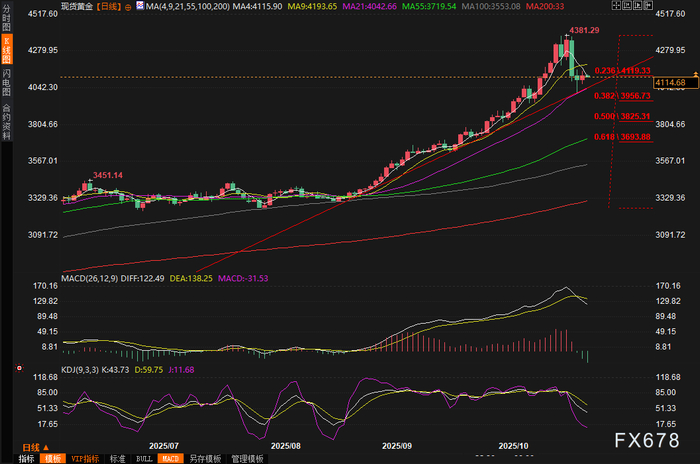Click 管理模板 button
700x464 pixels.
pos(246,458)
